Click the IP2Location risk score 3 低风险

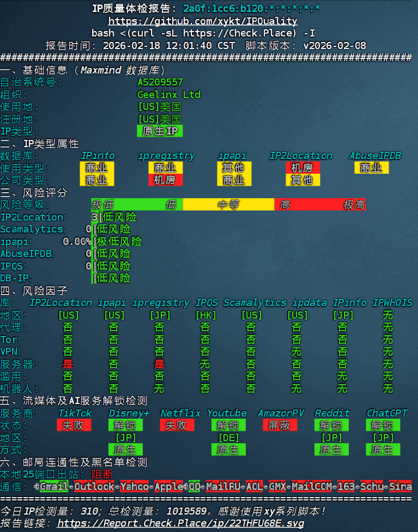click(x=114, y=217)
